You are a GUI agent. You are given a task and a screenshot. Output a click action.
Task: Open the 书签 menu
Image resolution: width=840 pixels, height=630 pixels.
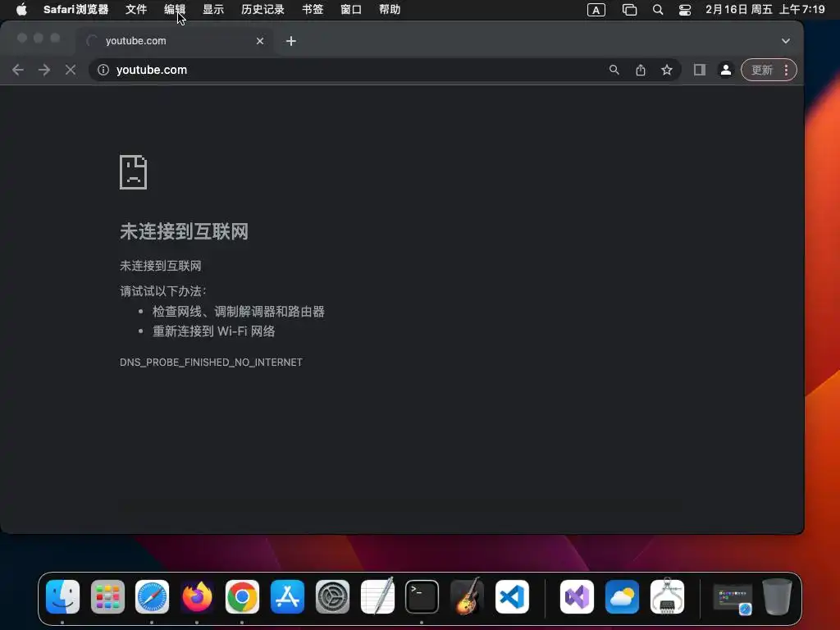tap(313, 10)
